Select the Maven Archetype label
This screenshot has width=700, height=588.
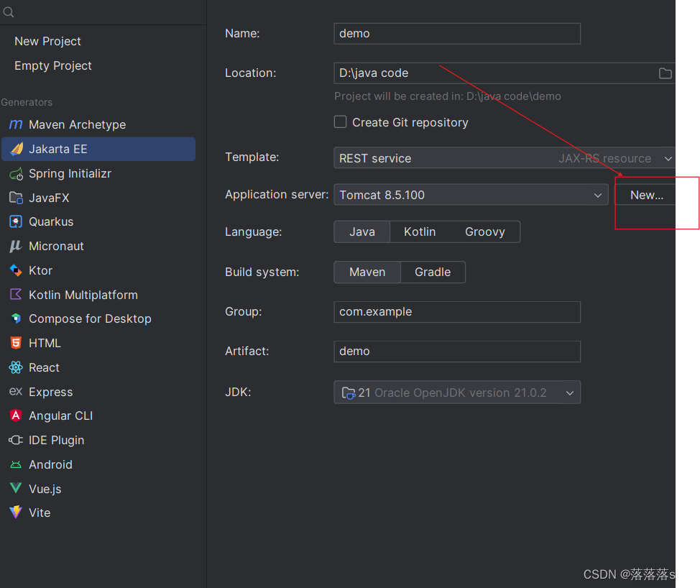[x=77, y=124]
